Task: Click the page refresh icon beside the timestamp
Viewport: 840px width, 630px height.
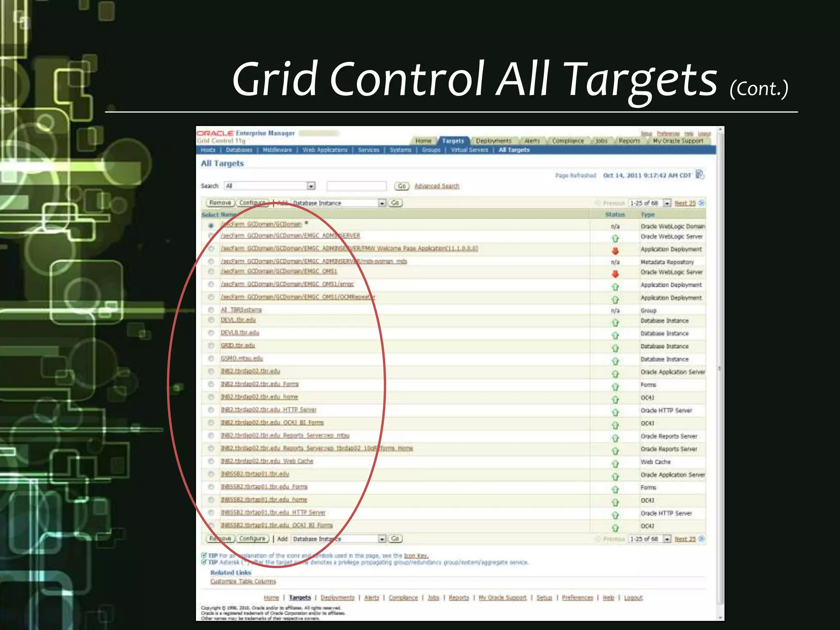Action: click(700, 175)
